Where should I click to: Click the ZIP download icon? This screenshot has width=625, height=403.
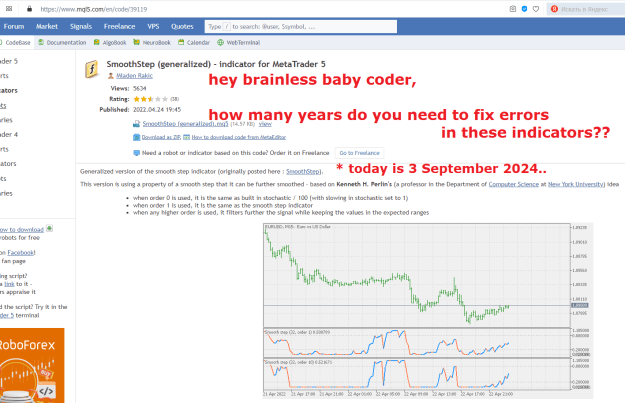pos(136,137)
